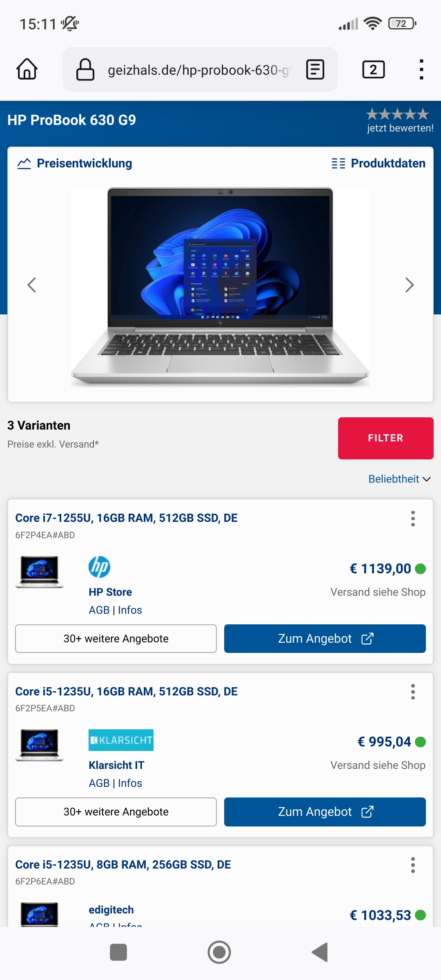Open reader mode icon in address bar
Image resolution: width=441 pixels, height=980 pixels.
[x=315, y=69]
